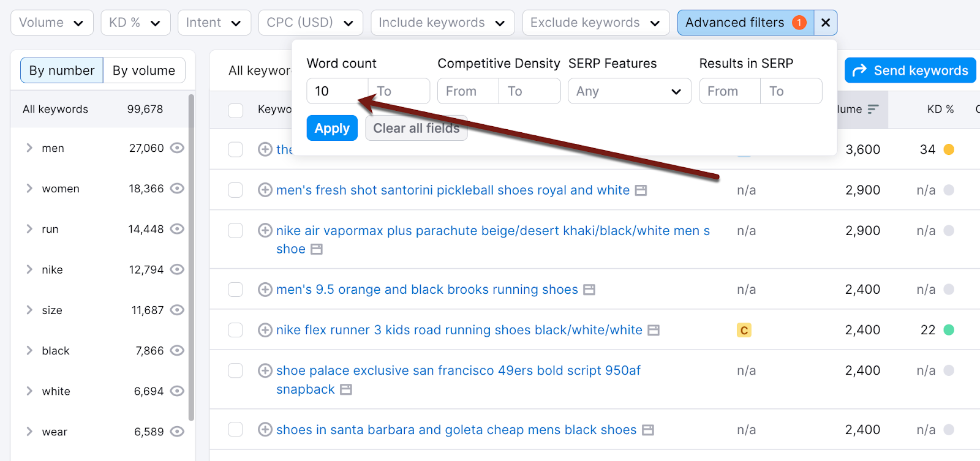980x461 pixels.
Task: Select All keywords row in sidebar
Action: [x=99, y=109]
